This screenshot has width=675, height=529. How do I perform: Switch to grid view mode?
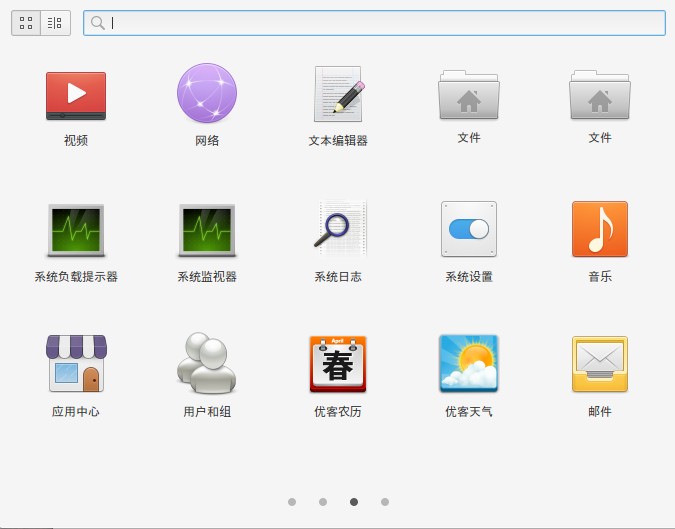(26, 23)
